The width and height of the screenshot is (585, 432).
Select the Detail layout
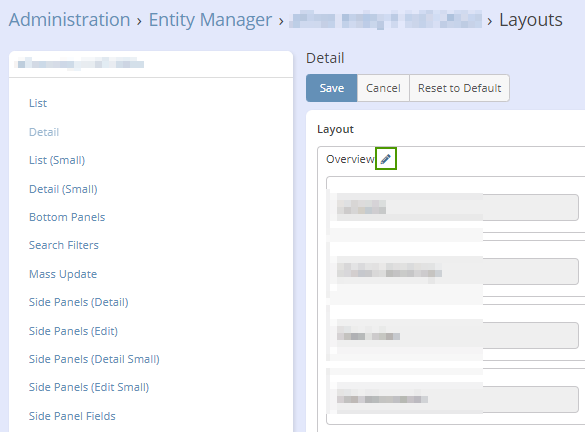click(44, 132)
